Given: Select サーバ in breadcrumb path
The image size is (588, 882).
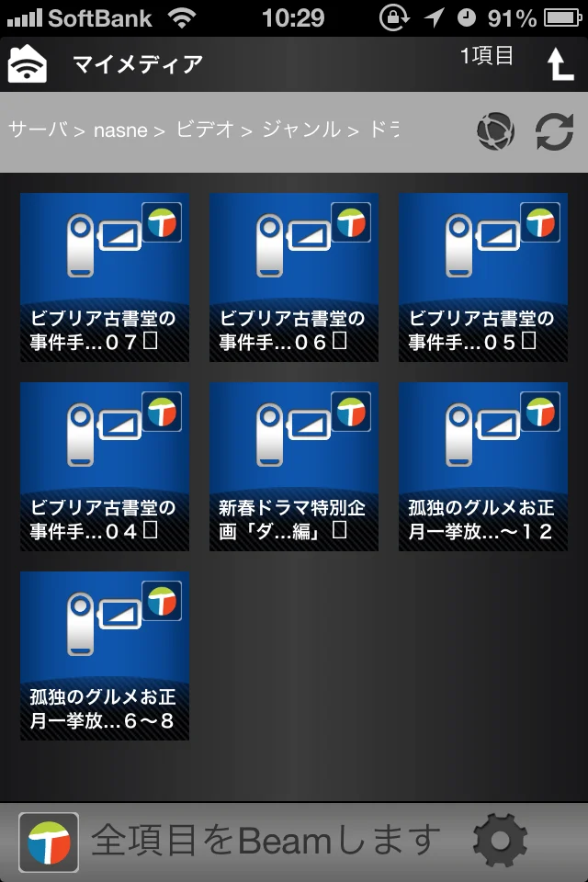Looking at the screenshot, I should click(x=39, y=130).
